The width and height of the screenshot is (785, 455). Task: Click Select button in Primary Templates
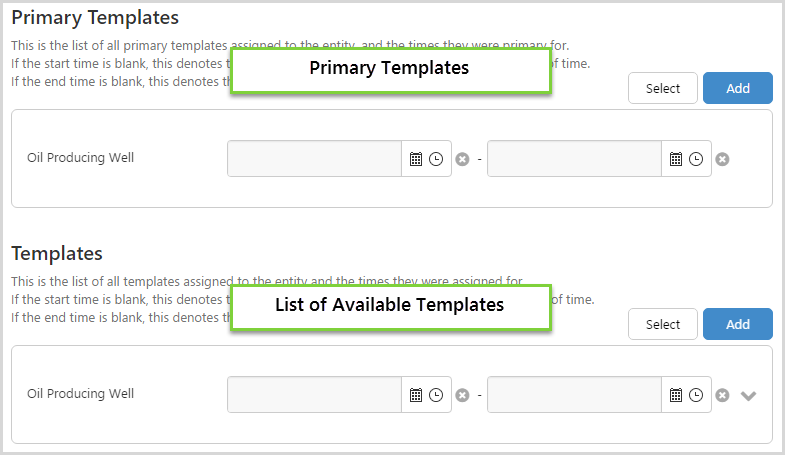[x=663, y=88]
